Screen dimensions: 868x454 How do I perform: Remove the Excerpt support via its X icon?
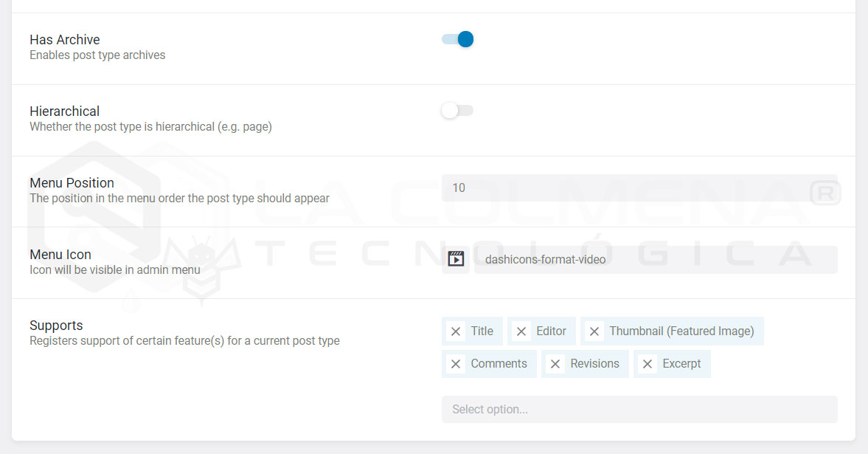coord(647,363)
